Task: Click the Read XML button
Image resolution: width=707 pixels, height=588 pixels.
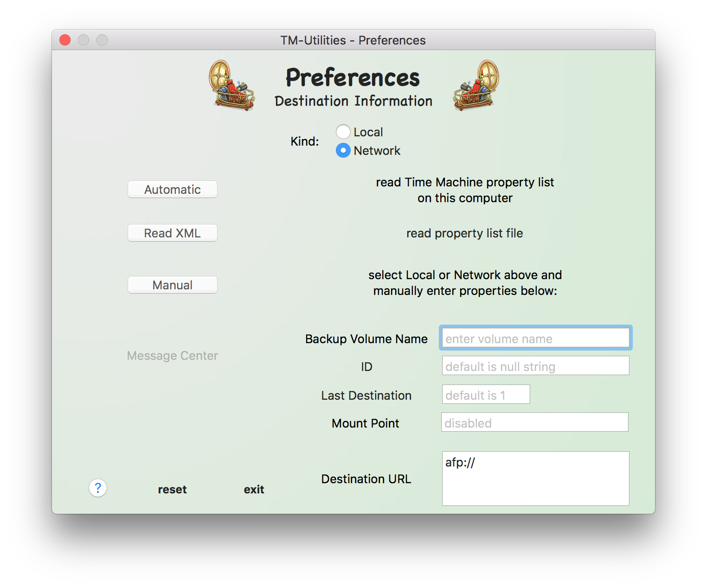Action: pos(173,233)
